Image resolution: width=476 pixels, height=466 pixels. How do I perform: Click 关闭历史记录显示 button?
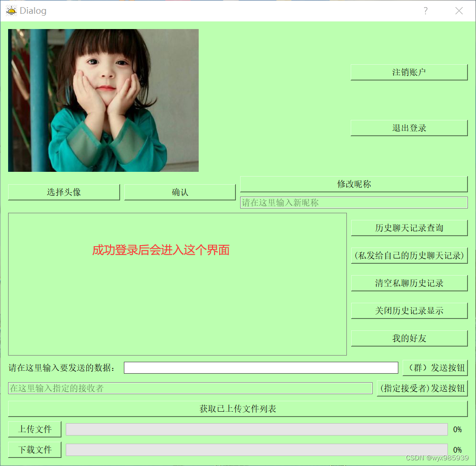click(409, 311)
